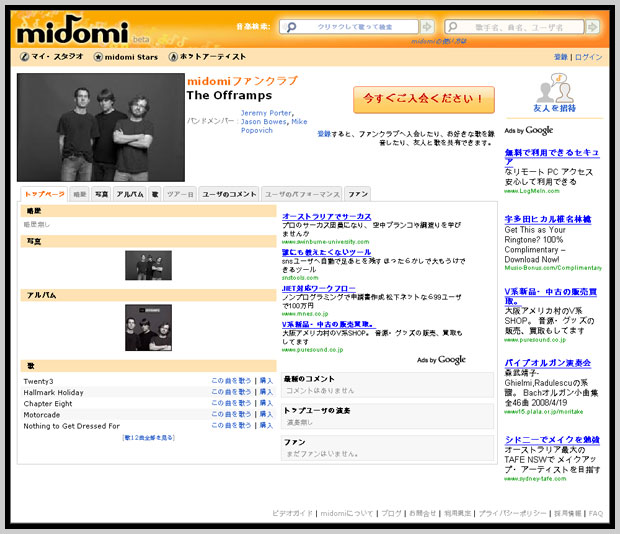Select the トップページ tab

[x=44, y=194]
